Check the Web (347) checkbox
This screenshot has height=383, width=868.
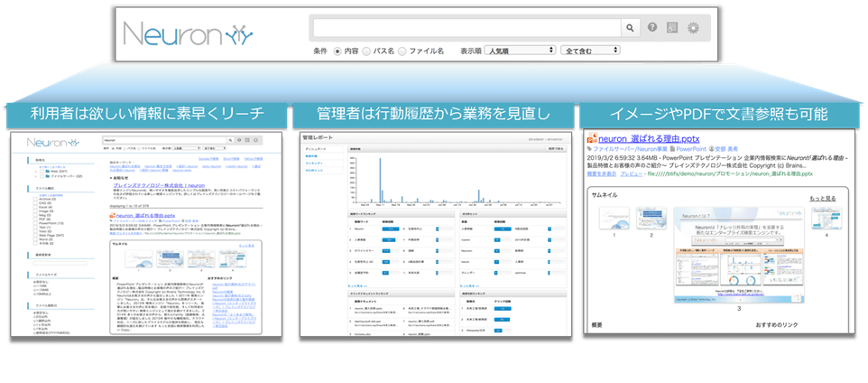42,172
